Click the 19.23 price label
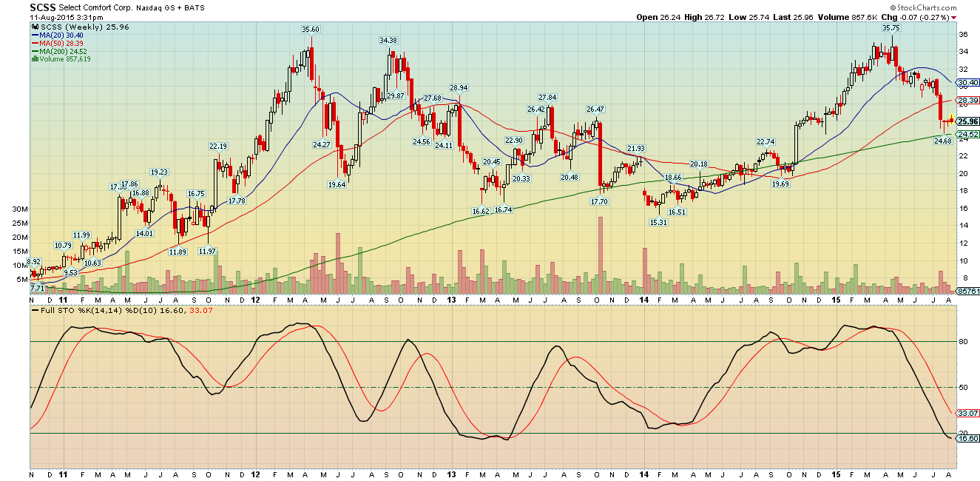980x481 pixels. click(x=159, y=172)
